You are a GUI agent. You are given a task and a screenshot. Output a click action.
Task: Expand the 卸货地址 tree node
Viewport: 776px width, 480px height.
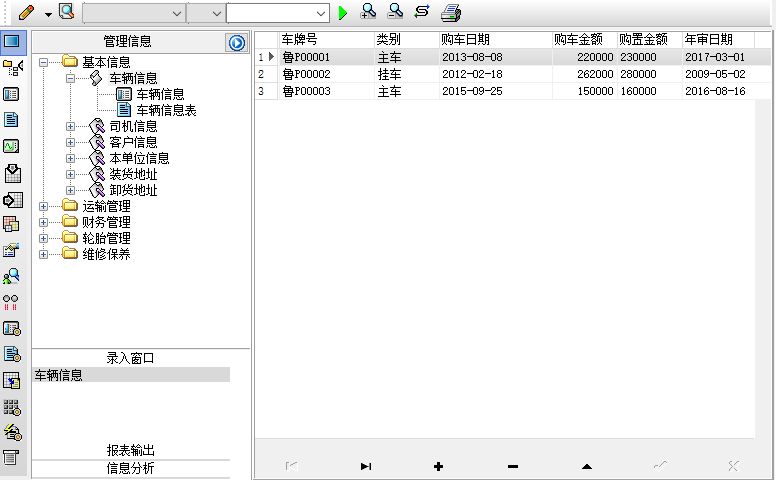[x=70, y=190]
